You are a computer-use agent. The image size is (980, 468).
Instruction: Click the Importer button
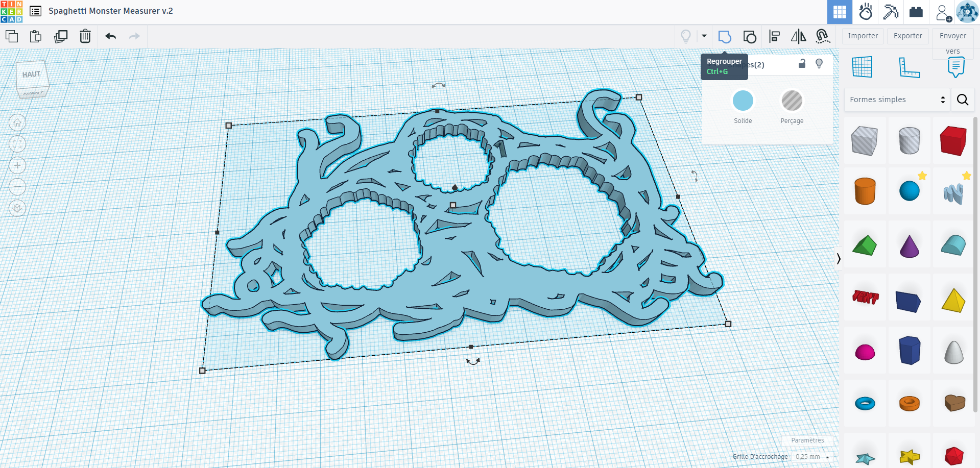tap(863, 36)
